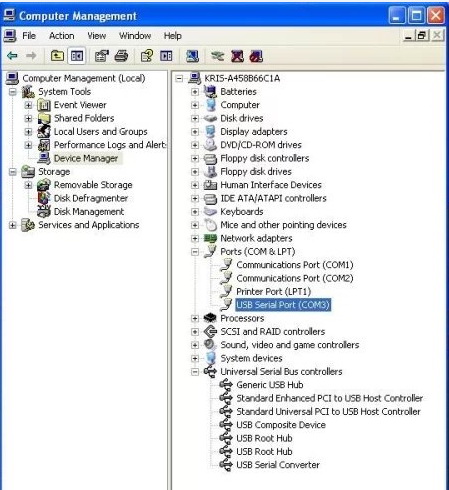449x490 pixels.
Task: Collapse the KRIS-A458B66C1A root node
Action: (x=179, y=78)
